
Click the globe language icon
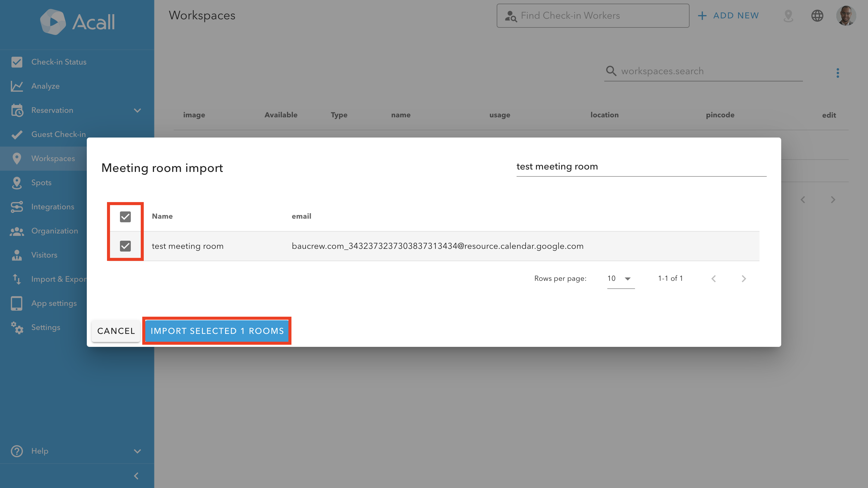click(x=817, y=15)
